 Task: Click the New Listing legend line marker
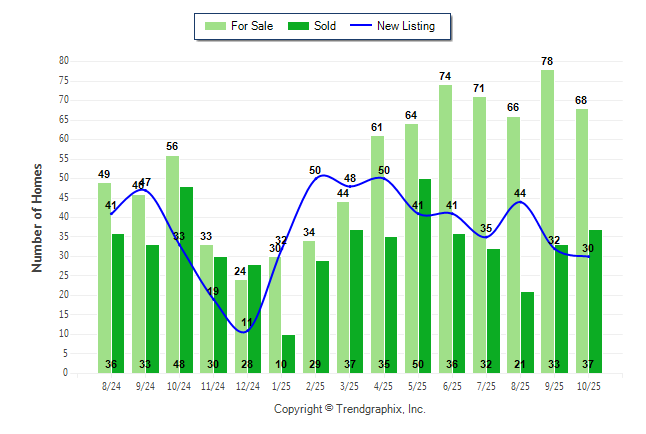(x=361, y=26)
